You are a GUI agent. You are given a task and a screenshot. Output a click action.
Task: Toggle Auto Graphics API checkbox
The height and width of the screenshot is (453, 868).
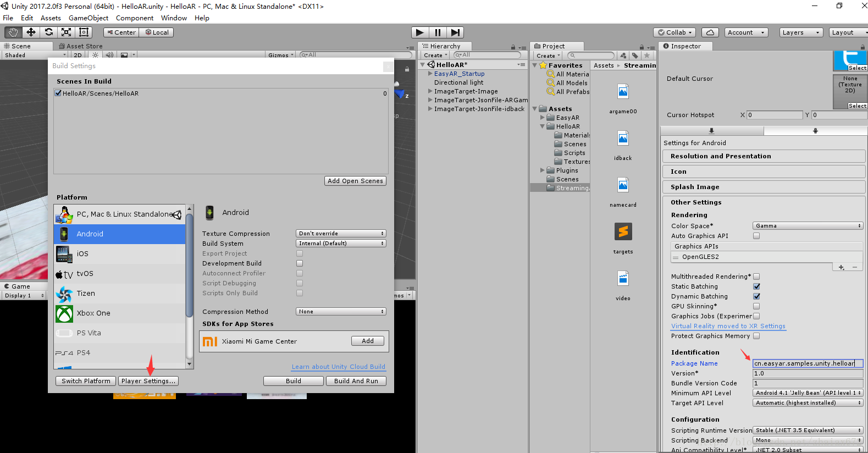click(x=756, y=236)
